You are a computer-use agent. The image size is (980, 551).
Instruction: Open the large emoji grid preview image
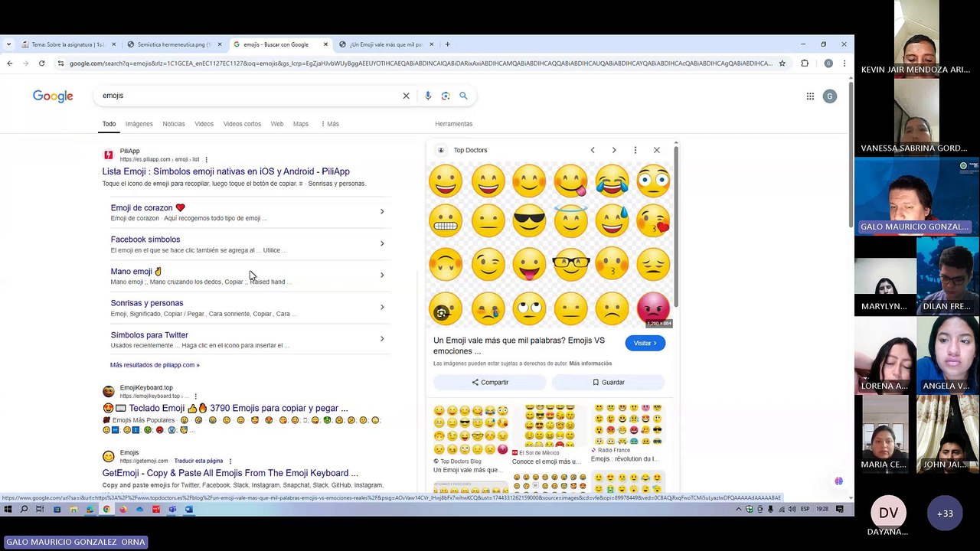(550, 243)
